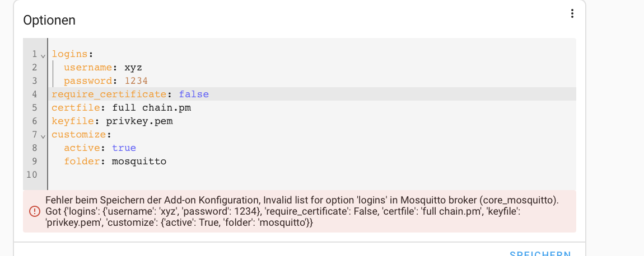Click the Optionen card heading
644x256 pixels.
49,21
